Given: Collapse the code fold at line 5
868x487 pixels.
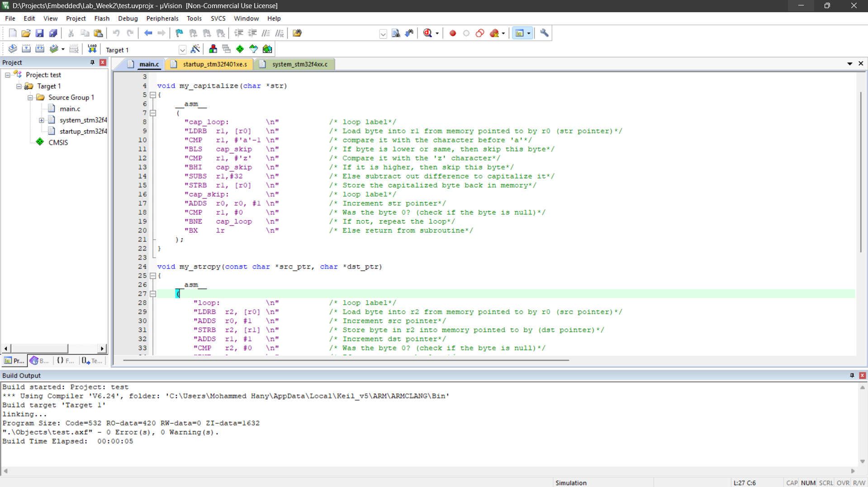Looking at the screenshot, I should coord(153,95).
